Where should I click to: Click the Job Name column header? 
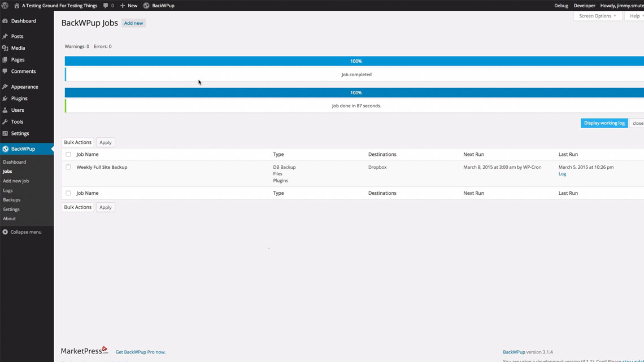pos(88,154)
